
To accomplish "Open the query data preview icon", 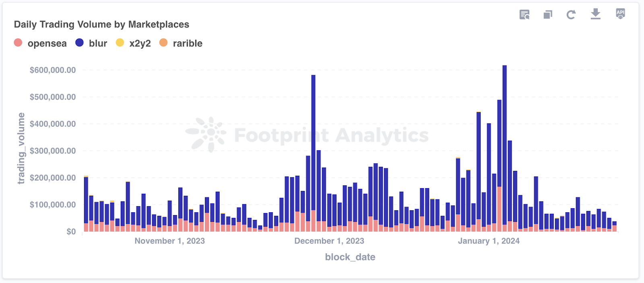I will (524, 15).
